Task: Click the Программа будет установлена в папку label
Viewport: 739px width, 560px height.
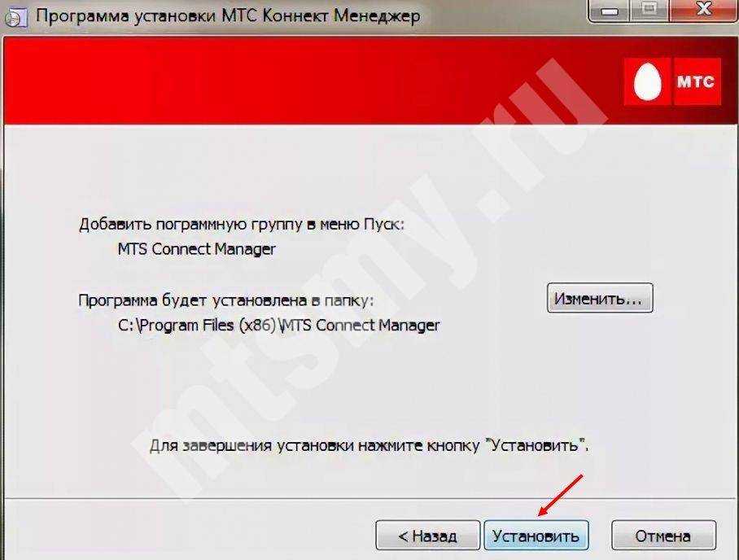Action: (225, 300)
